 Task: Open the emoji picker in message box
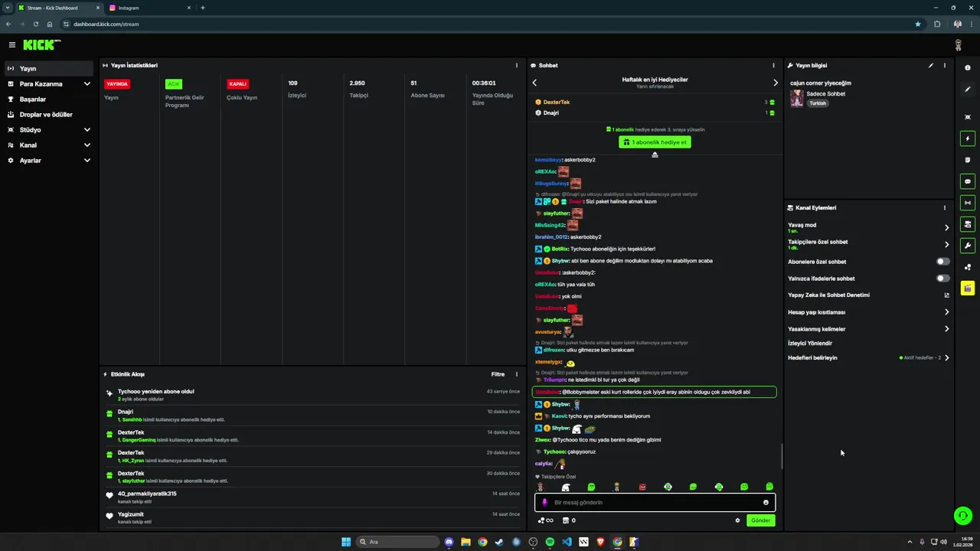pyautogui.click(x=766, y=503)
